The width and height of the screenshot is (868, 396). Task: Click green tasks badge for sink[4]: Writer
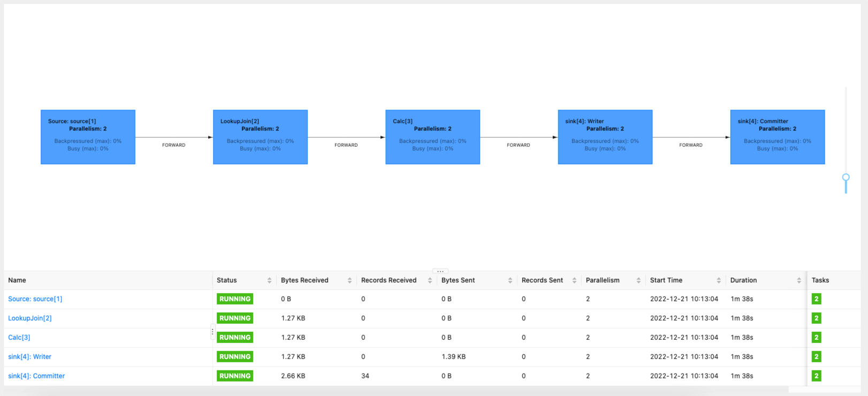816,357
